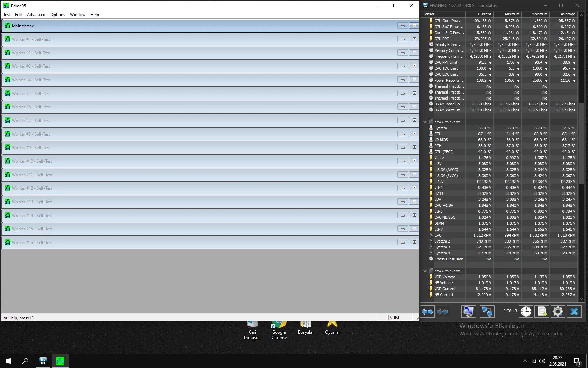Open the Edit menu in Prime95

click(x=19, y=15)
